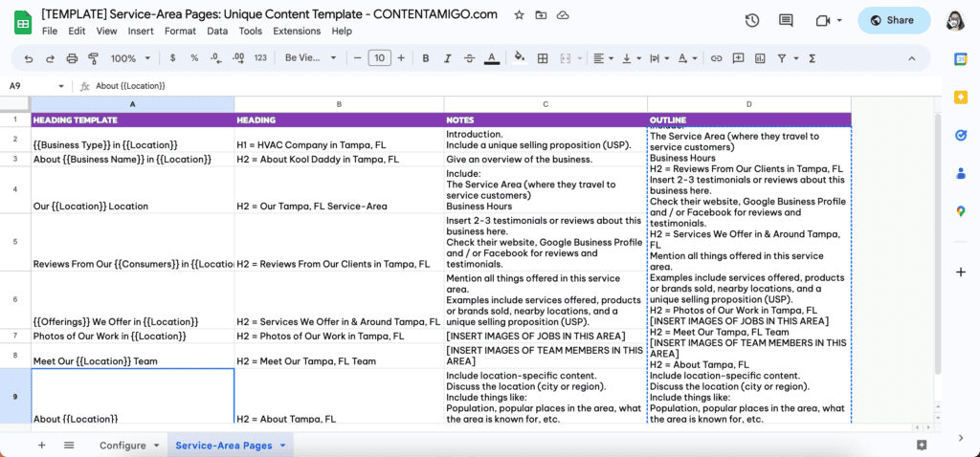Decrease decimal places icon
Image resolution: width=980 pixels, height=457 pixels.
tap(215, 58)
